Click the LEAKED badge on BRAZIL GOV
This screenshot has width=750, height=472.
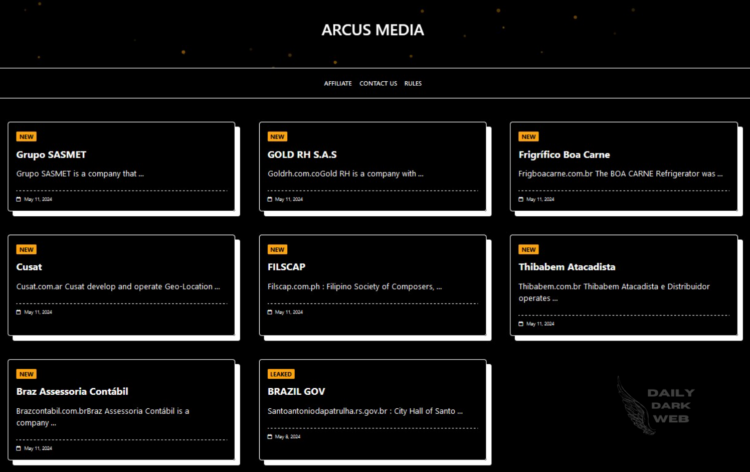[x=281, y=374]
